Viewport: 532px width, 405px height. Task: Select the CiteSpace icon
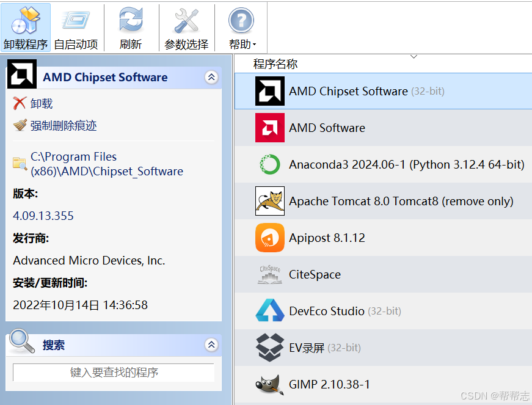pos(270,274)
